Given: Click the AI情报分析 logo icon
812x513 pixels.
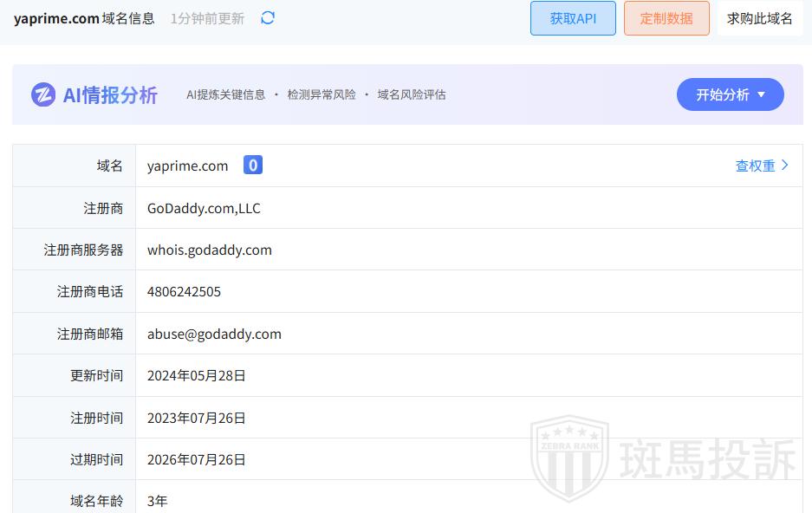Looking at the screenshot, I should pos(43,94).
